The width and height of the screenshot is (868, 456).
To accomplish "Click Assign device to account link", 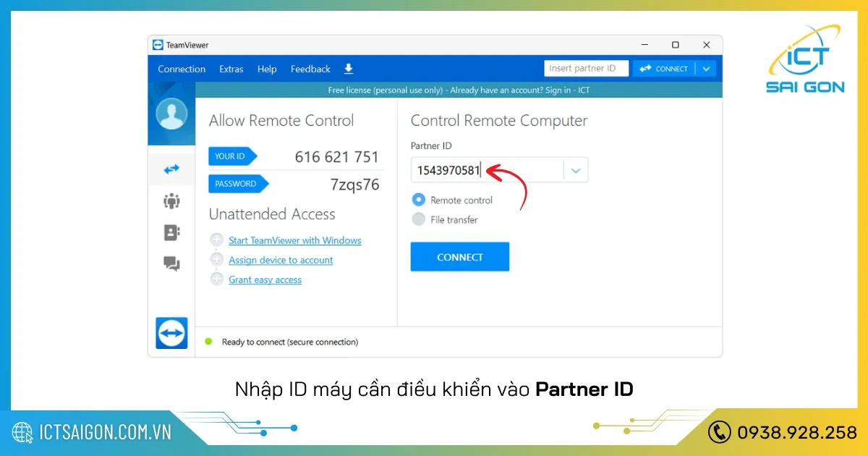I will (281, 260).
